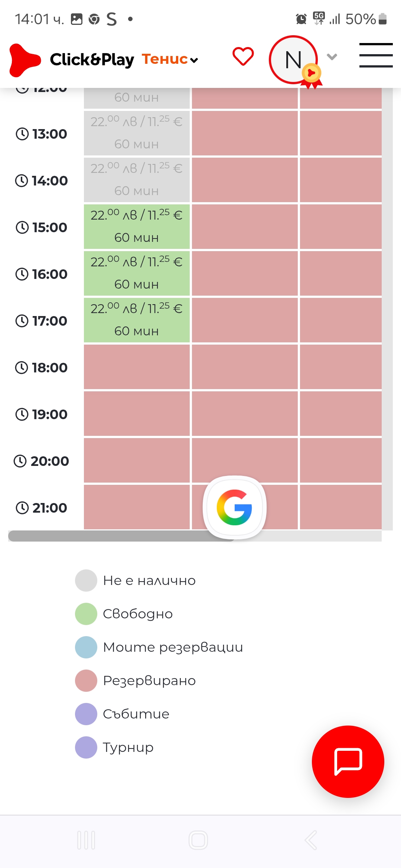Viewport: 401px width, 868px height.
Task: Open favorites via the heart icon
Action: point(243,57)
